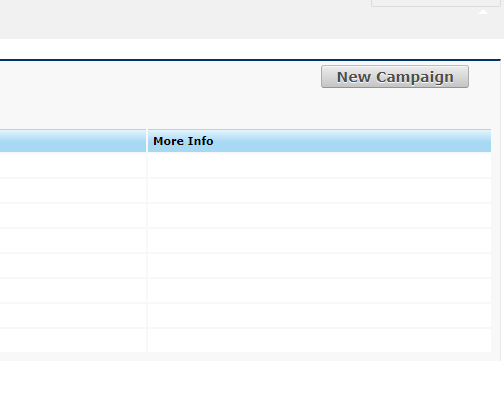Select the first row's More Info cell
The width and height of the screenshot is (504, 418).
(x=319, y=165)
